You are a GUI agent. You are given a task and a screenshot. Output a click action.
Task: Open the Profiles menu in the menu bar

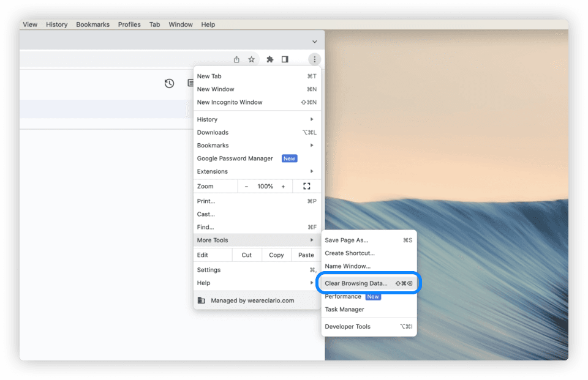pyautogui.click(x=129, y=24)
